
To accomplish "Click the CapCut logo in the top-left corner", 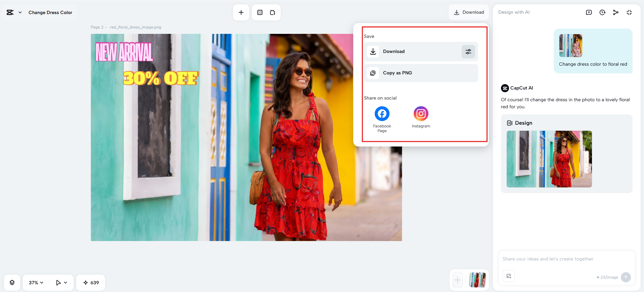I will coord(10,12).
